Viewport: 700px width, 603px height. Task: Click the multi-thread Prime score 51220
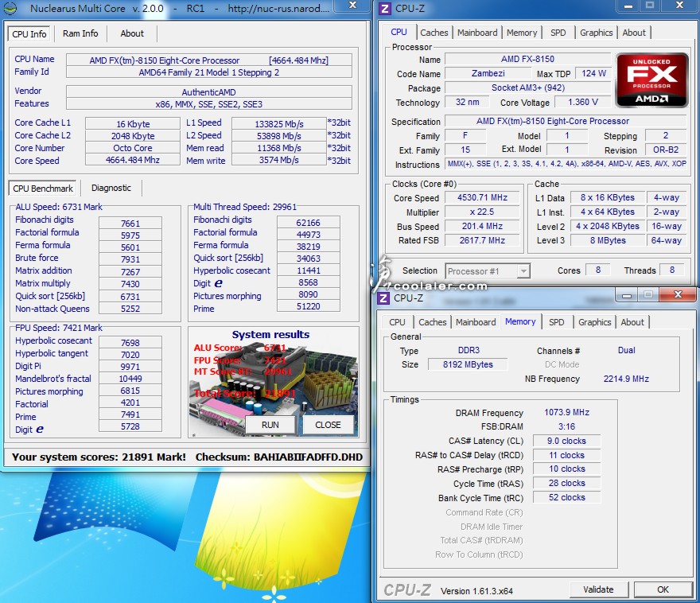309,306
